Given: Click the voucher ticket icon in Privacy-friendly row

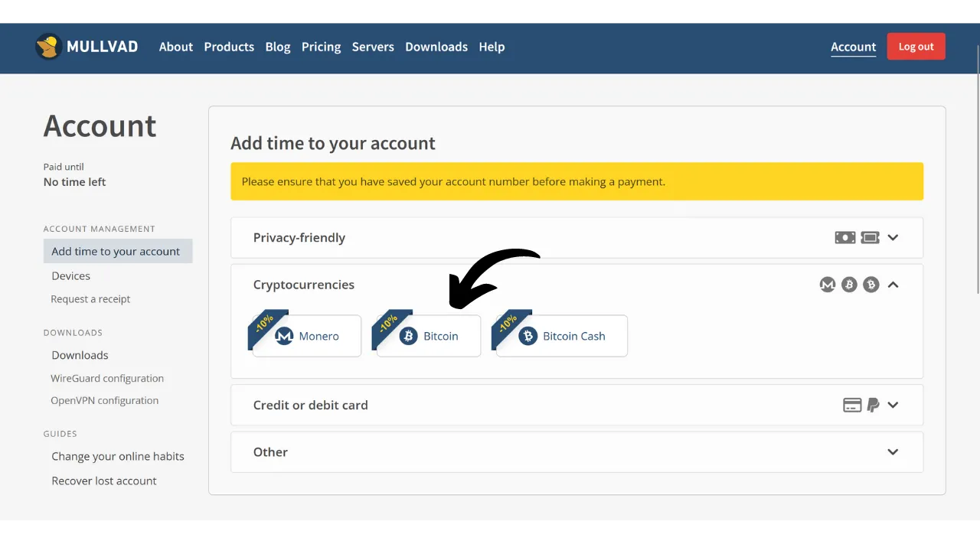Looking at the screenshot, I should pos(870,238).
